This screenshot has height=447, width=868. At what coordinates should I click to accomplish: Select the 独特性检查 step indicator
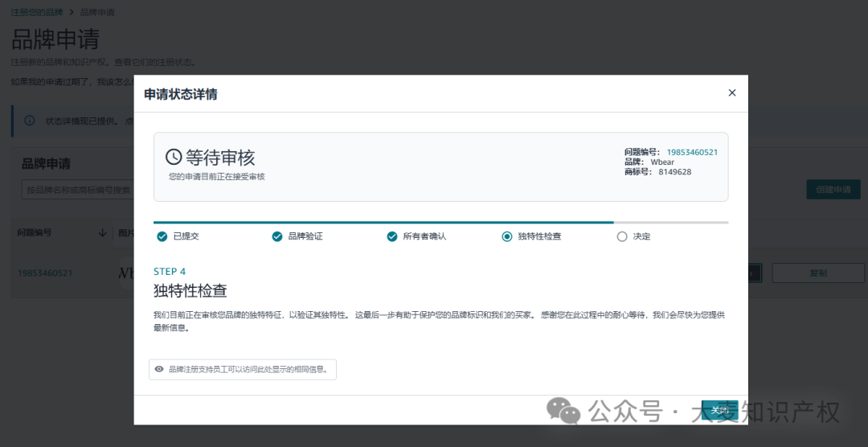[x=506, y=236]
